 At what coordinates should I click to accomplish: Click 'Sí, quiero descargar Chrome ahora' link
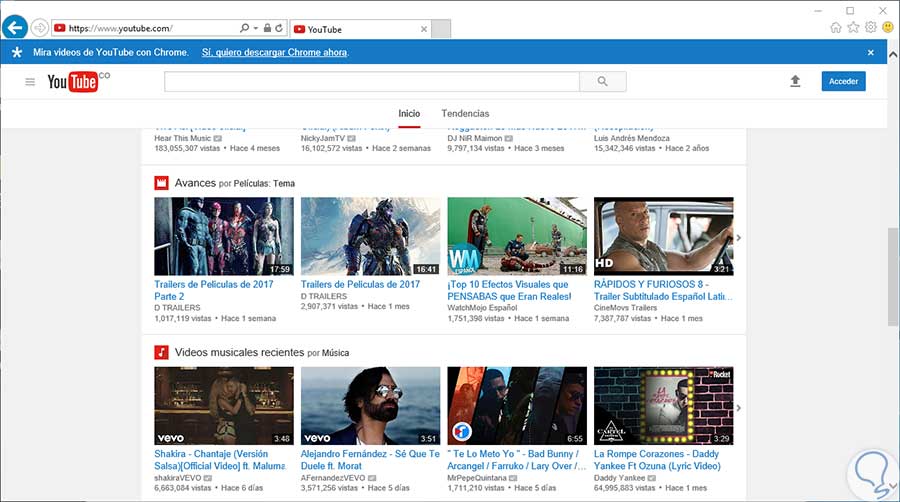(x=275, y=52)
